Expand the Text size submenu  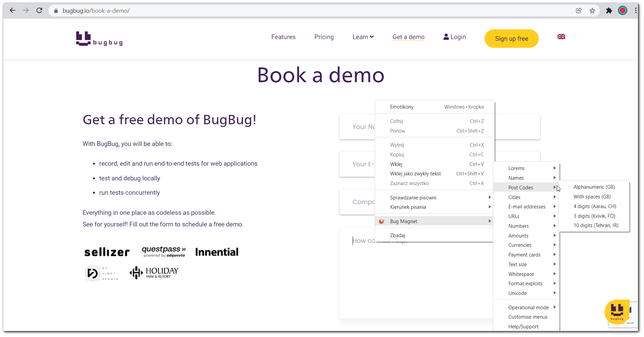pos(526,265)
